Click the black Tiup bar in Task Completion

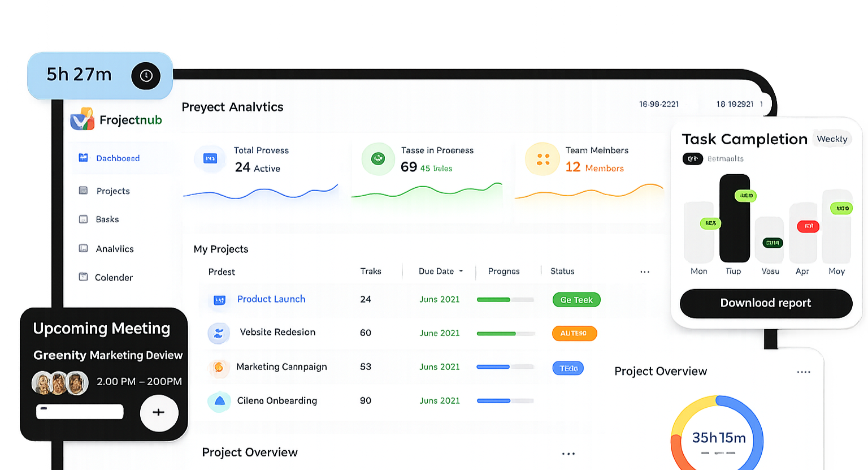[735, 218]
